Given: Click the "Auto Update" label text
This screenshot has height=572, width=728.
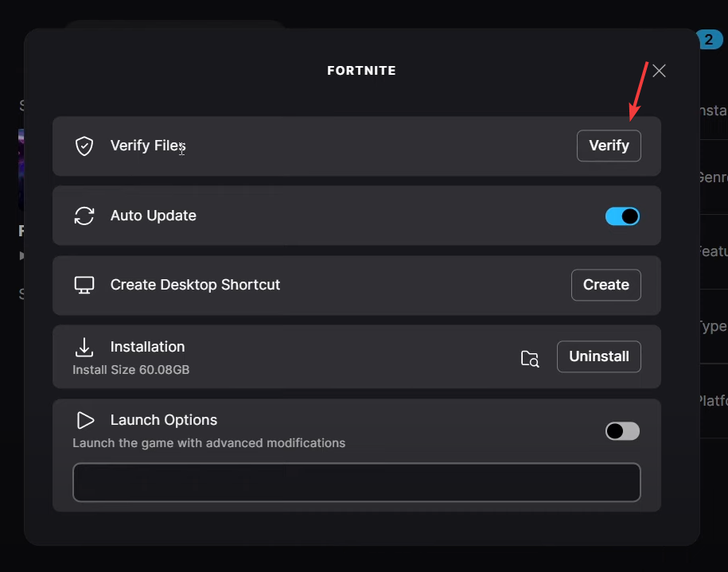Looking at the screenshot, I should [x=154, y=216].
